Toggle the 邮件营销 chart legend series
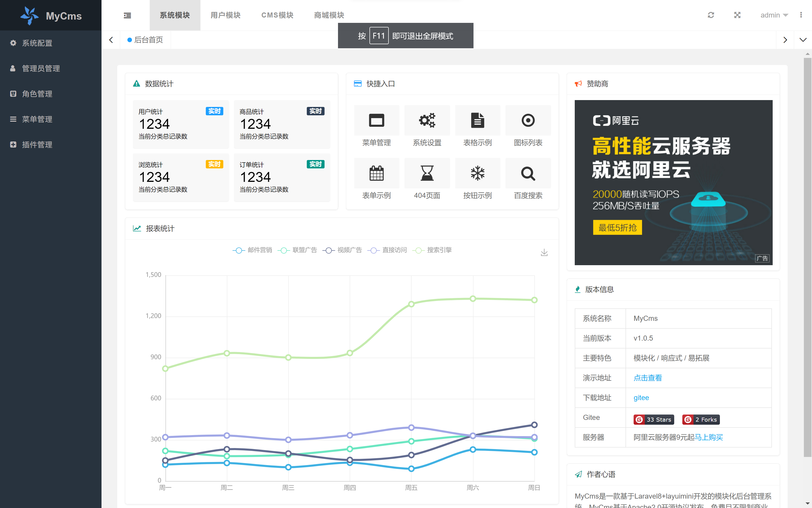812x508 pixels. coord(252,250)
